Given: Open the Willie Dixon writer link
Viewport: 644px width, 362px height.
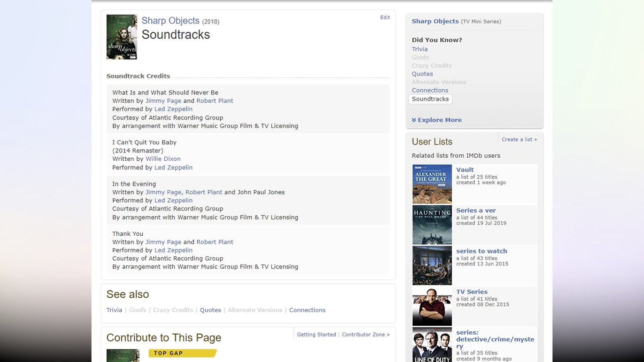Looking at the screenshot, I should [x=163, y=159].
